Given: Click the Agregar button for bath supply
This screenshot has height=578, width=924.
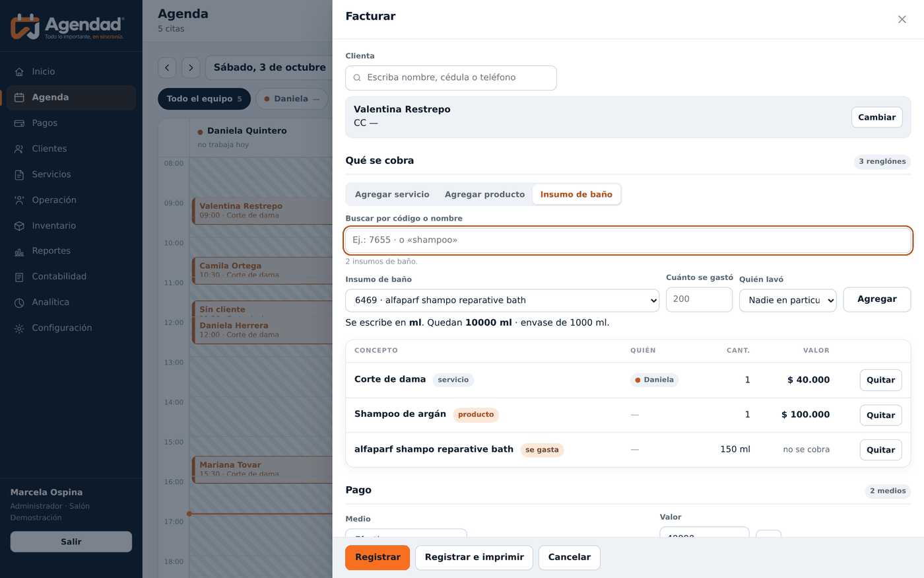Looking at the screenshot, I should [x=877, y=299].
